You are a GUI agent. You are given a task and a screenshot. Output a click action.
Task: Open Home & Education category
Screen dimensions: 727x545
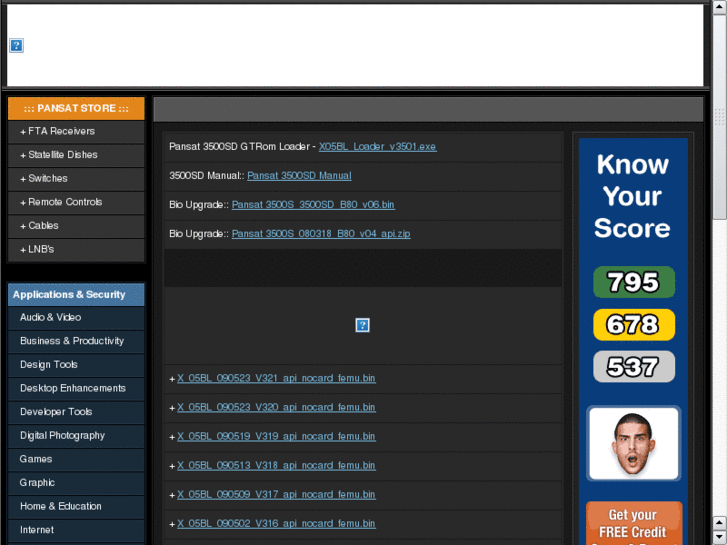pos(76,507)
